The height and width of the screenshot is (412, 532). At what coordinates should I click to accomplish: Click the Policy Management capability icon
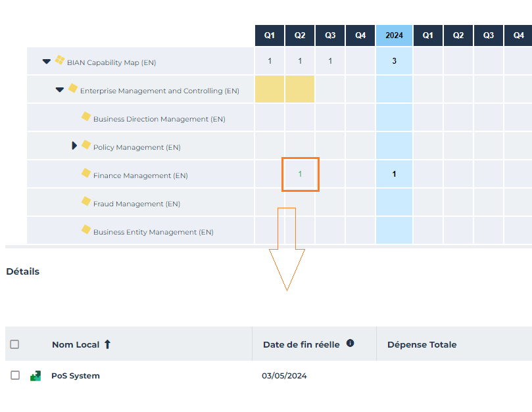click(x=85, y=145)
